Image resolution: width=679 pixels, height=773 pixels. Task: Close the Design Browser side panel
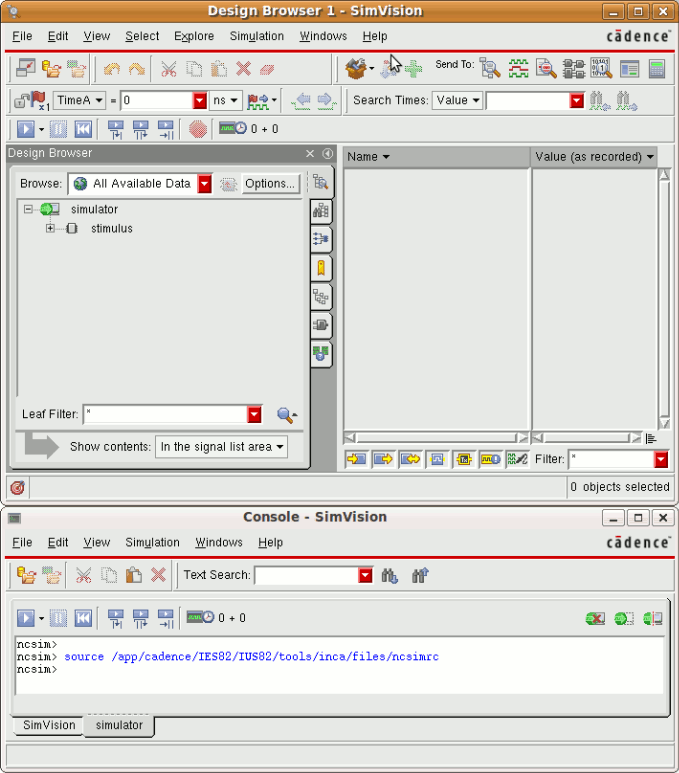pos(310,153)
